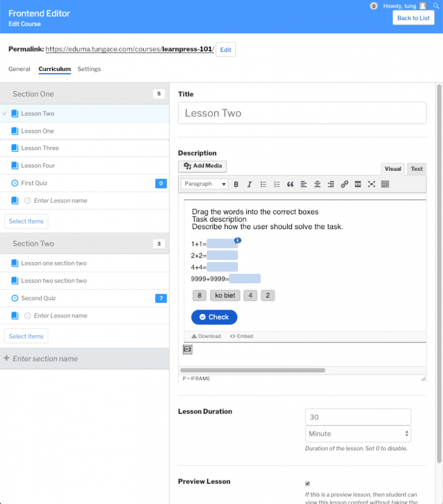Viewport: 443px width, 504px height.
Task: Edit the course permalink
Action: [226, 49]
